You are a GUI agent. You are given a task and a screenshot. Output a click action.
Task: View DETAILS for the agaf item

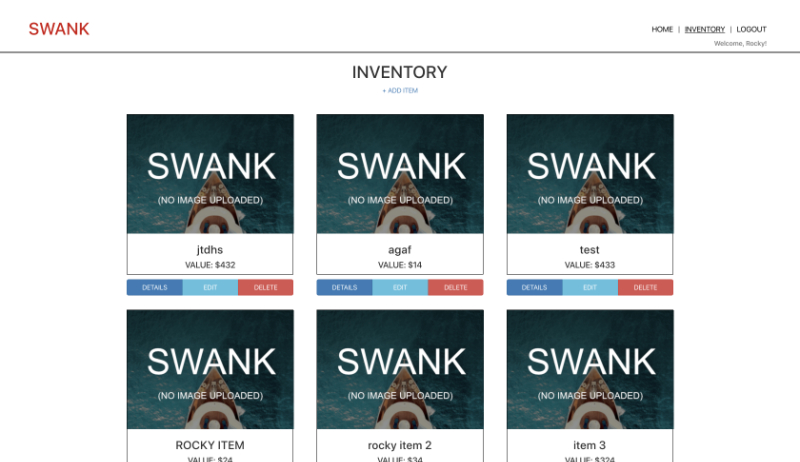(344, 288)
